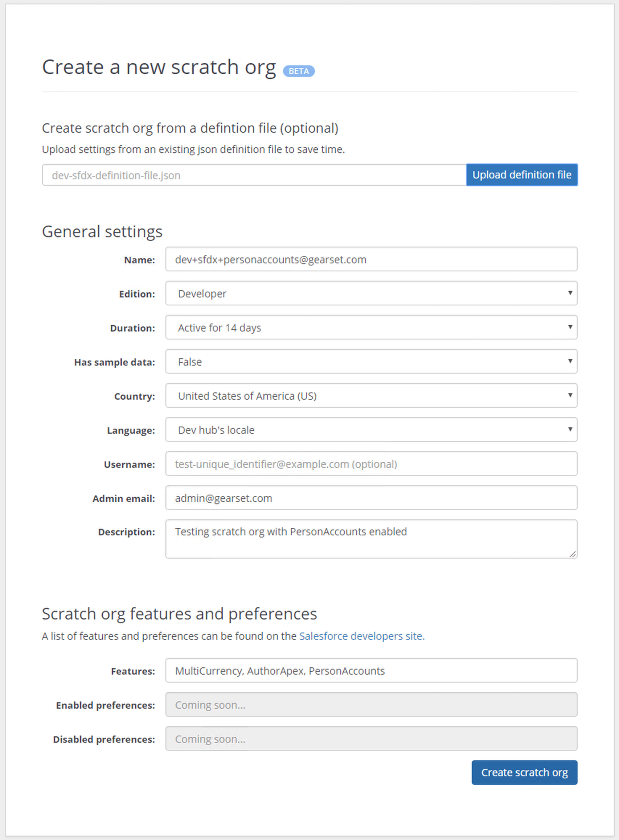Click into the Username input field

371,464
